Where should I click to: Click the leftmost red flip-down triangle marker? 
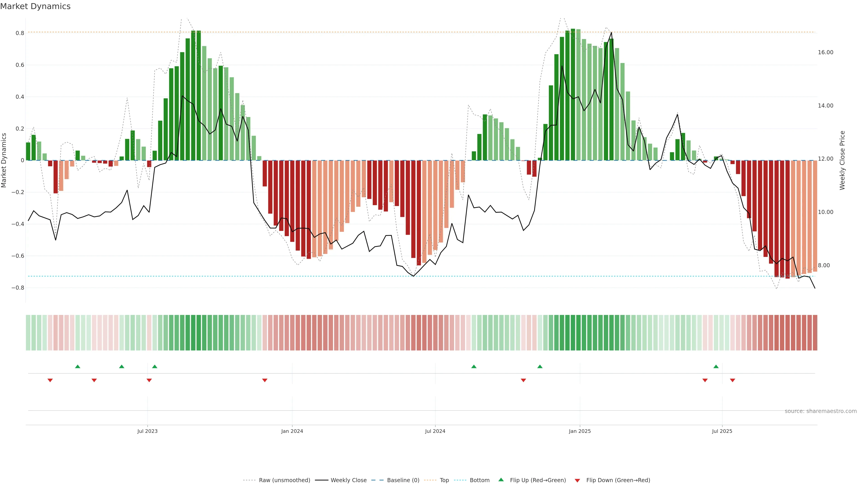tap(50, 380)
